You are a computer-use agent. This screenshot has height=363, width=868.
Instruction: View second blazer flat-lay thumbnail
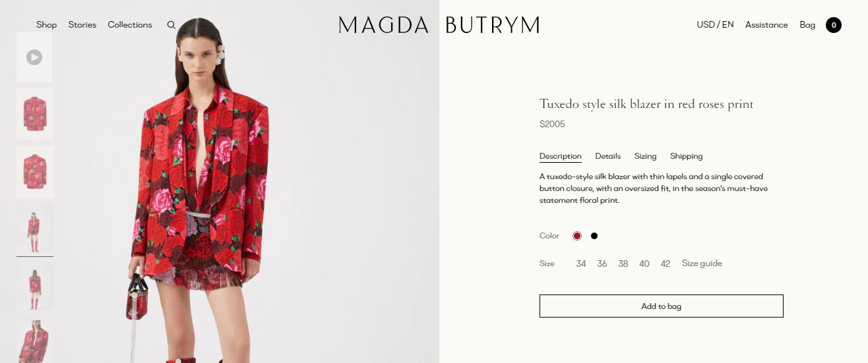(35, 173)
